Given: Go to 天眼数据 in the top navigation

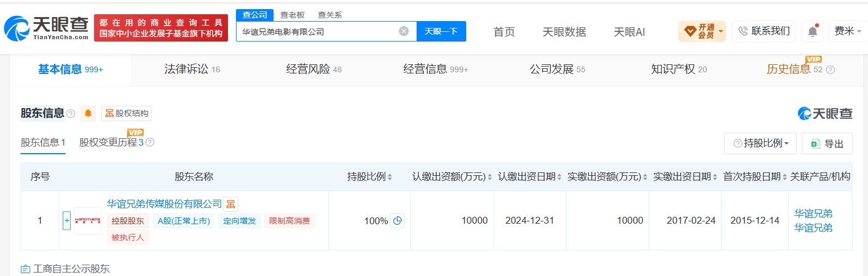Looking at the screenshot, I should coord(564,32).
